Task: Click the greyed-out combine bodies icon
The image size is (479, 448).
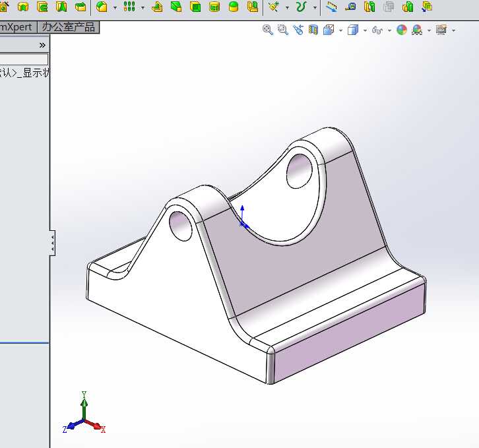Action: [x=389, y=7]
